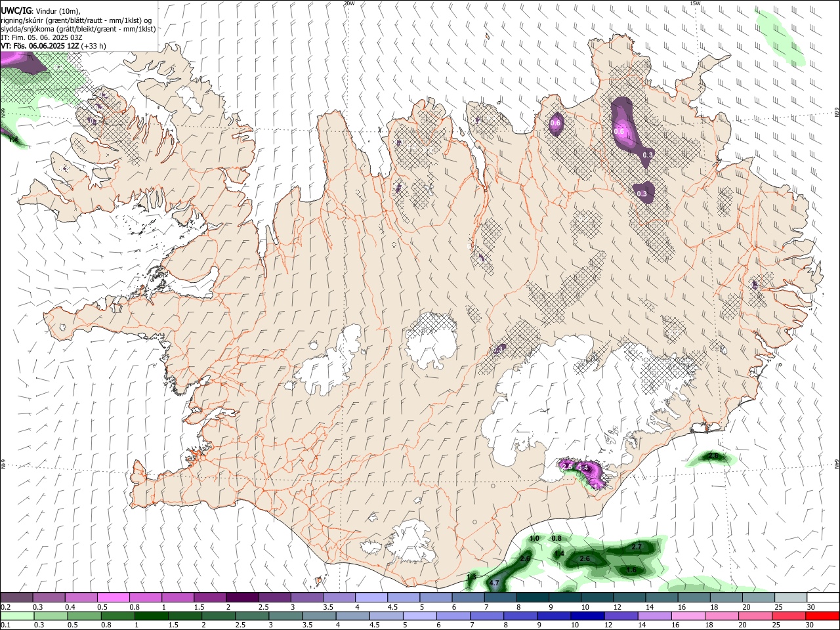The image size is (840, 630).
Task: Click the '15W' longitude label
Action: 695,3
